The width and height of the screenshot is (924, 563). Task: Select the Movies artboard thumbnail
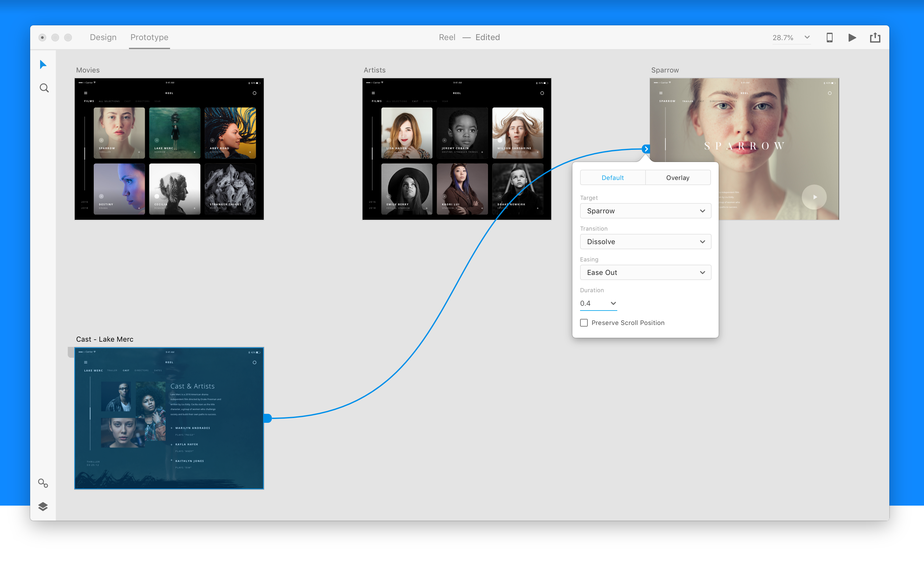click(x=169, y=149)
